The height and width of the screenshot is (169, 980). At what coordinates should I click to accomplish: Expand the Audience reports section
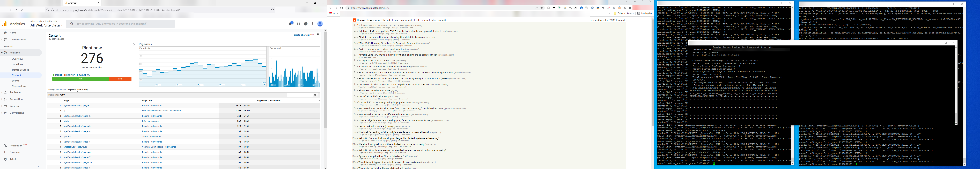click(x=2, y=92)
